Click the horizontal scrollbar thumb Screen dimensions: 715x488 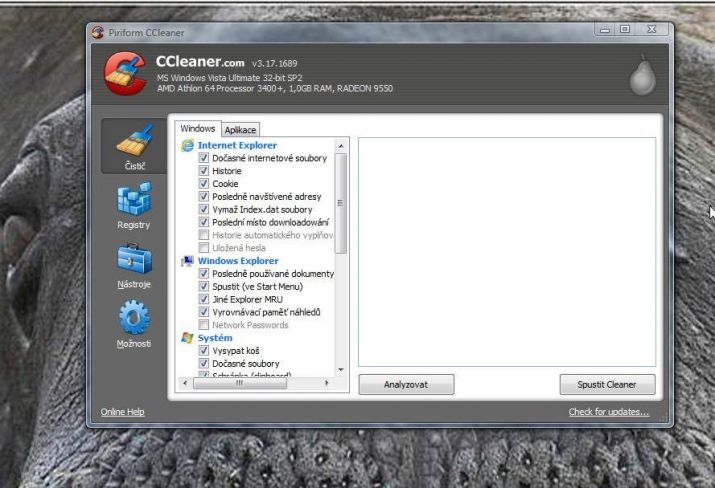[x=240, y=384]
